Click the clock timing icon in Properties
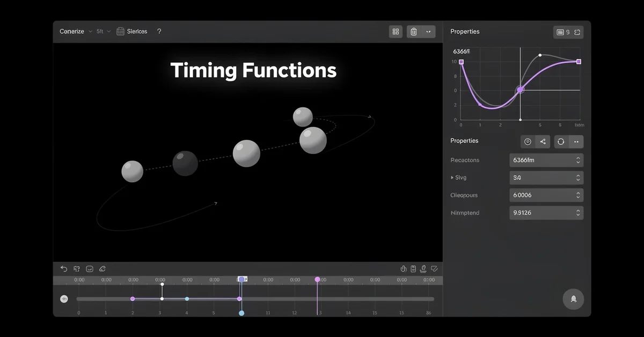 click(528, 142)
